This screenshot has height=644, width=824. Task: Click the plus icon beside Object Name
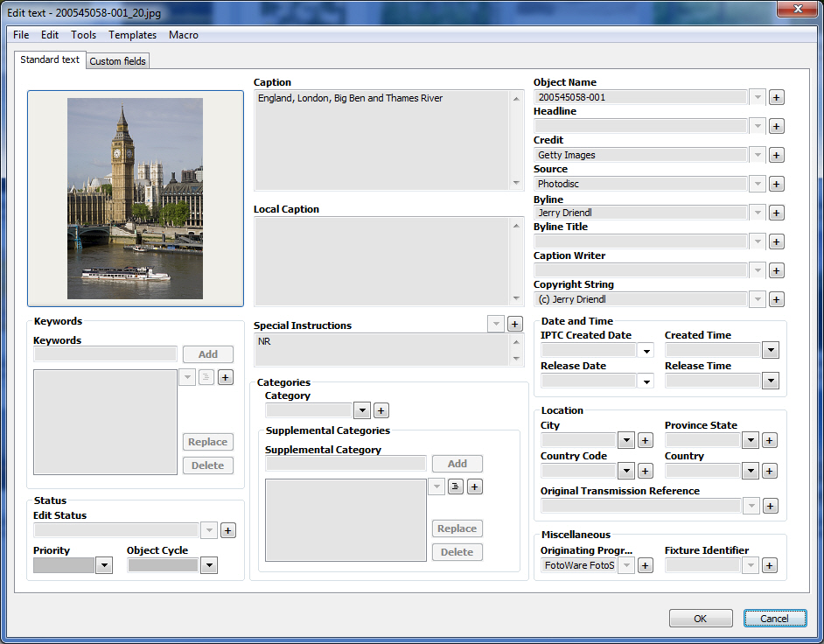click(x=776, y=97)
